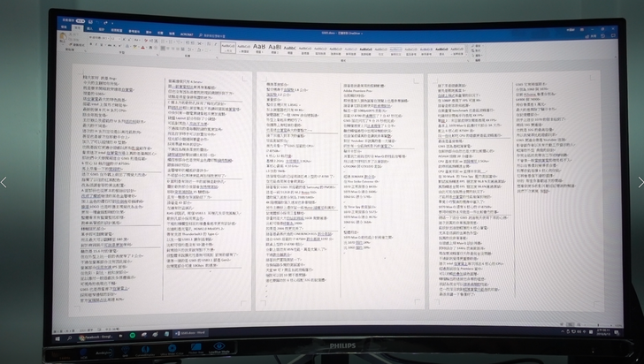Open the font size combo box
Image resolution: width=644 pixels, height=364 pixels.
(115, 39)
